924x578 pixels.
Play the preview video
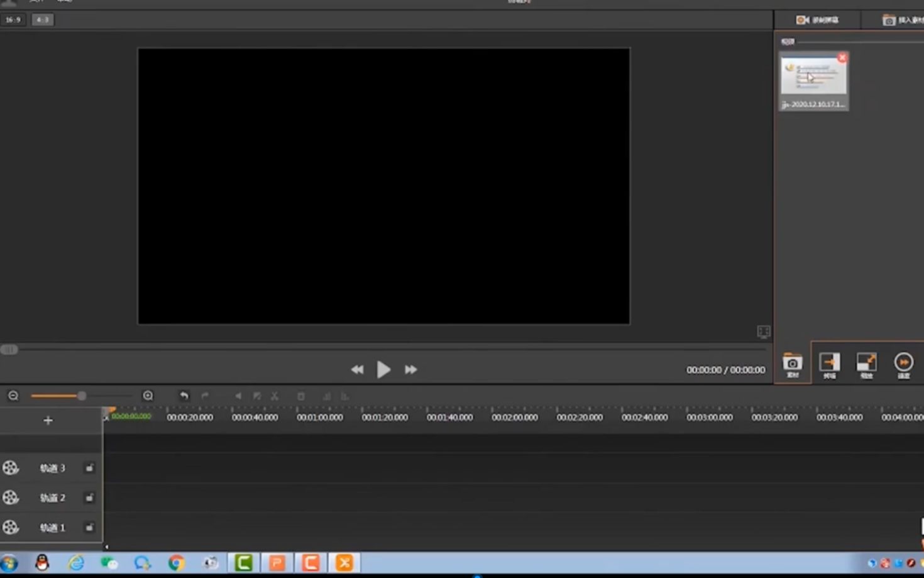(383, 369)
